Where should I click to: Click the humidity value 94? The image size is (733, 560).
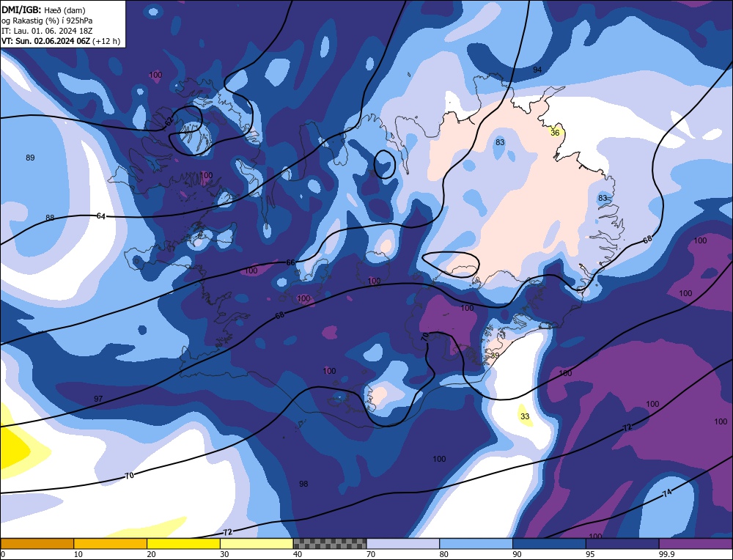point(537,70)
